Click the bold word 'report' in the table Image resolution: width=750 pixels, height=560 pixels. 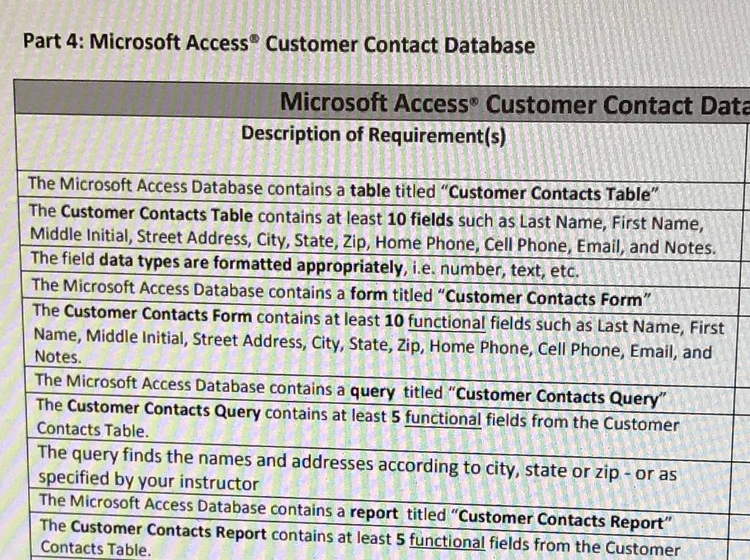(374, 512)
